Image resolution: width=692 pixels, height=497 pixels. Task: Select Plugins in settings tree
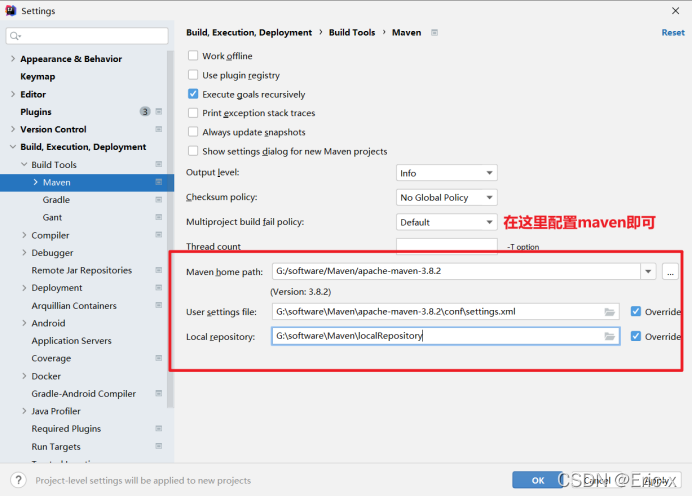pos(36,112)
